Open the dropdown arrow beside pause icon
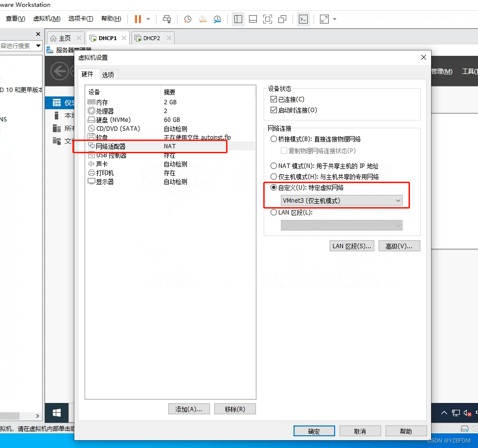This screenshot has width=478, height=448. [x=148, y=19]
